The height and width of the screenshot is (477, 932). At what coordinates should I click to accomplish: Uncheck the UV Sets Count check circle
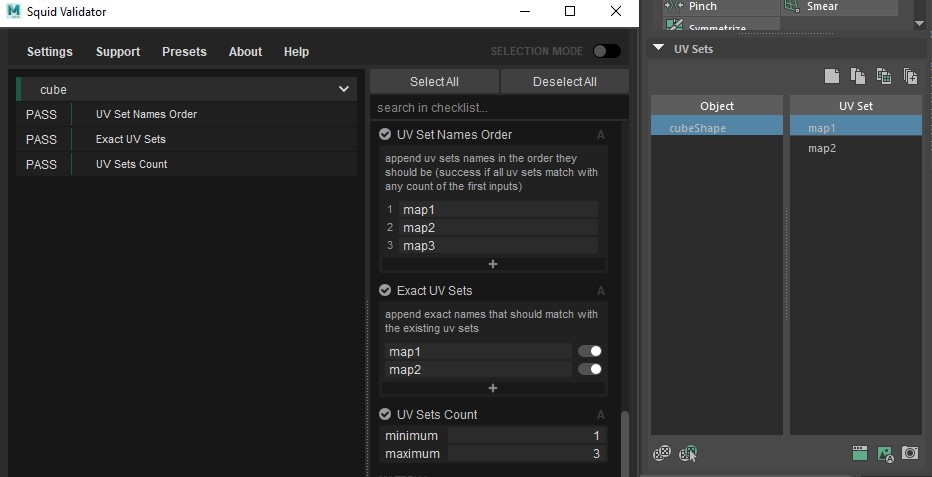385,414
